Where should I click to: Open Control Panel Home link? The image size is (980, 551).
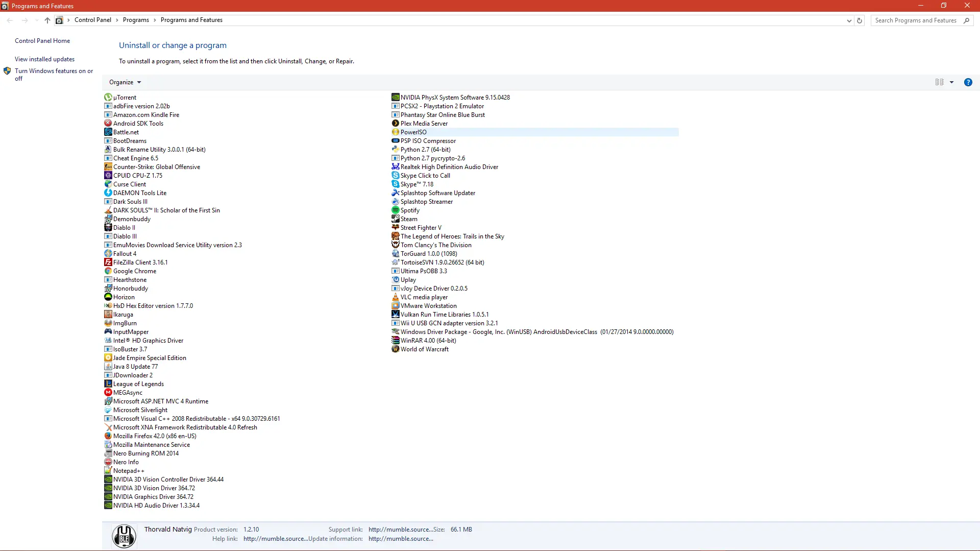click(x=42, y=41)
